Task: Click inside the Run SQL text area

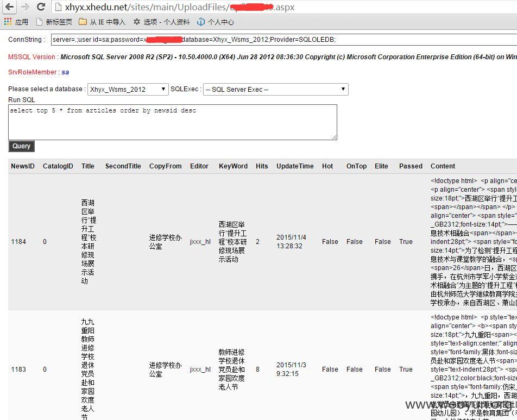Action: pos(173,122)
